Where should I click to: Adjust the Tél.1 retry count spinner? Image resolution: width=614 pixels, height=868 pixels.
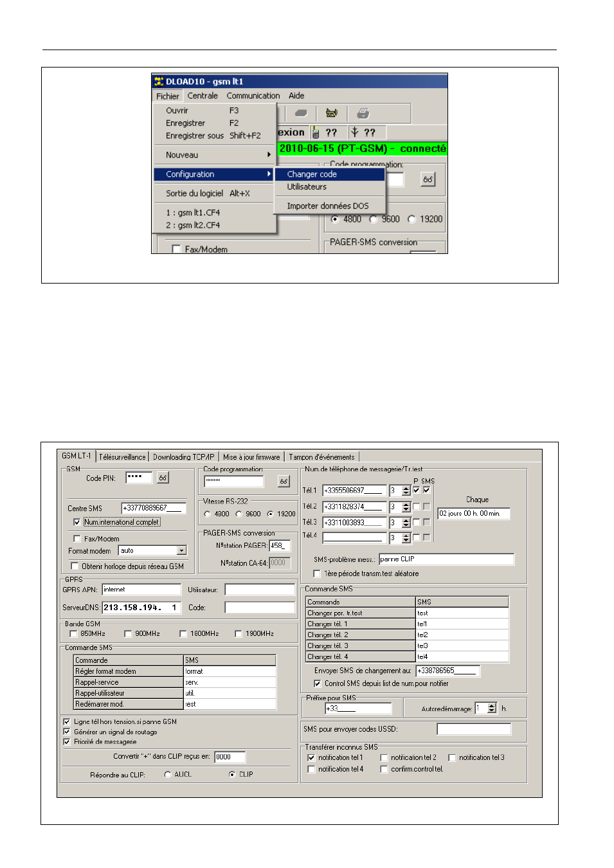tap(406, 491)
